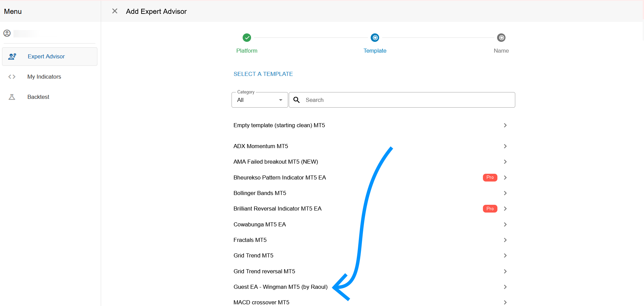
Task: Click chevron on Grid Trend MT5 row
Action: [x=505, y=255]
